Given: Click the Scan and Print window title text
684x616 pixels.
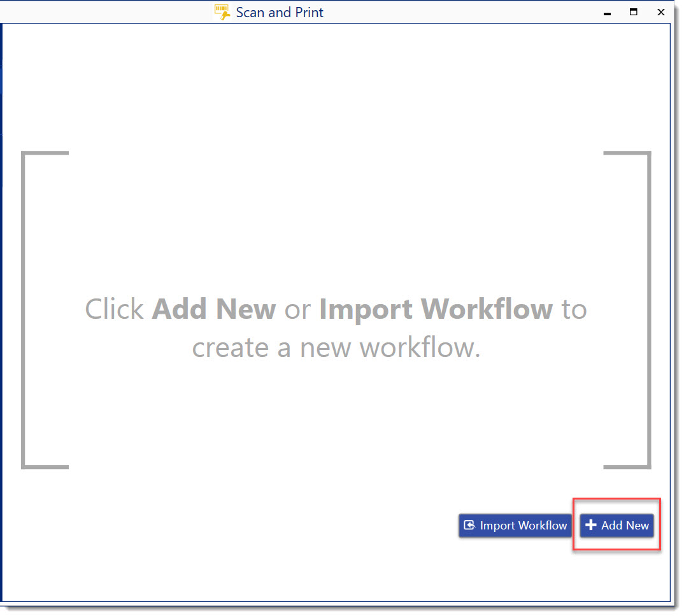Looking at the screenshot, I should [x=280, y=11].
